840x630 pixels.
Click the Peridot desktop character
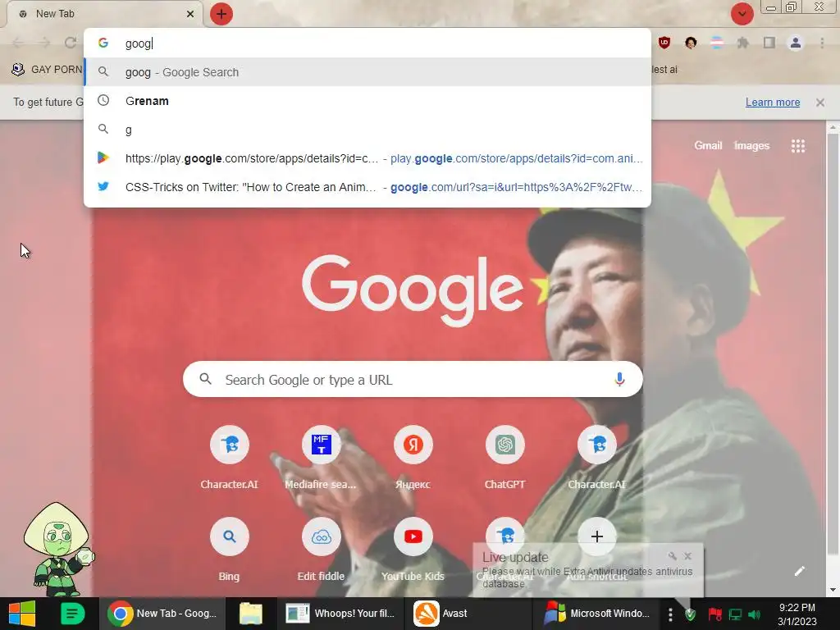click(x=58, y=549)
